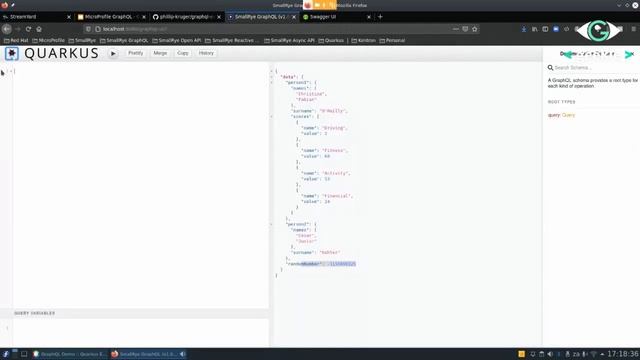Open the SmallRye Open API bookmarks folder
This screenshot has height=360, width=640.
pos(176,40)
